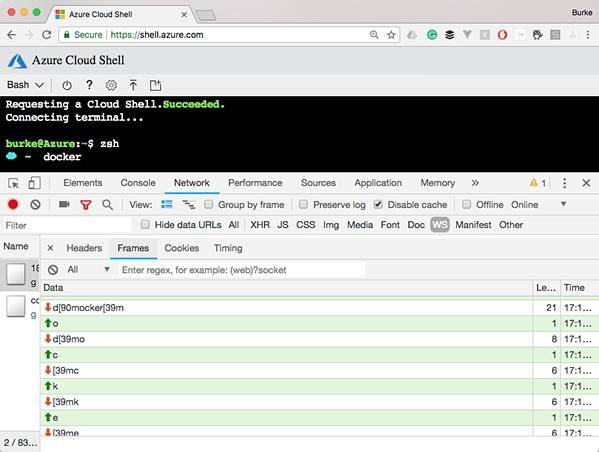The height and width of the screenshot is (452, 599).
Task: Go back to the previous page
Action: click(11, 35)
